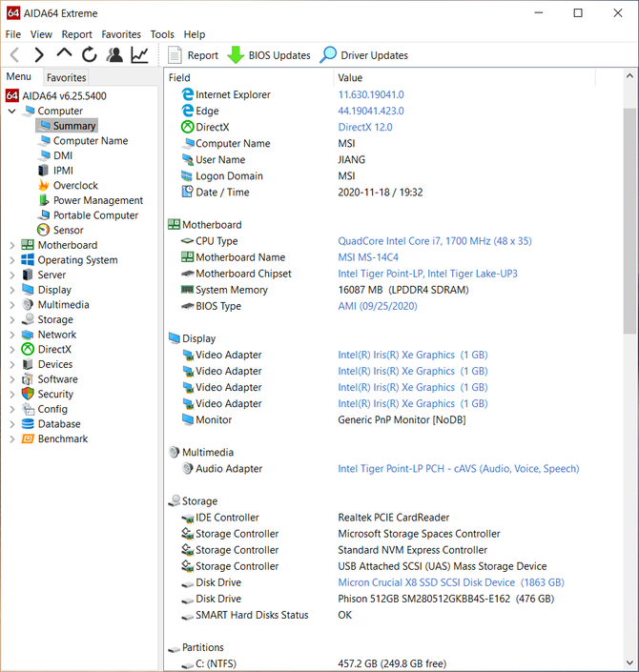Screen dimensions: 639x672
Task: Click the vertical scrollbar in details pane
Action: pyautogui.click(x=630, y=229)
